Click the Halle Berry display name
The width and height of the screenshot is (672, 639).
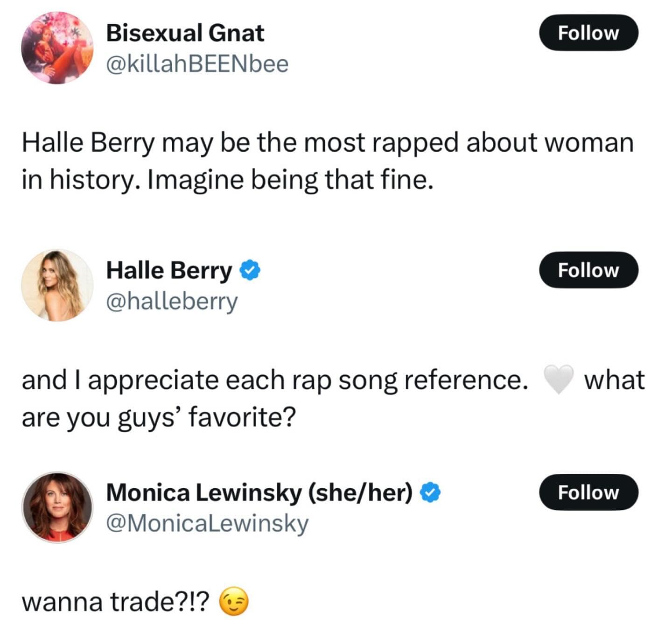click(170, 270)
